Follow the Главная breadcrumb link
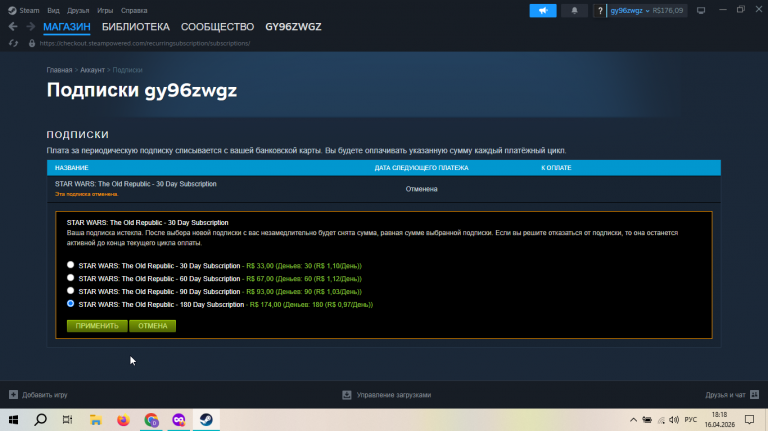The image size is (768, 431). tap(59, 70)
